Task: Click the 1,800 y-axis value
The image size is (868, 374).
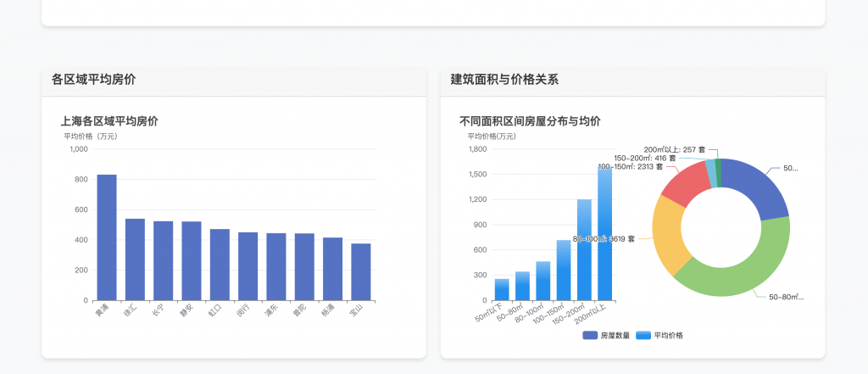Action: [x=478, y=149]
